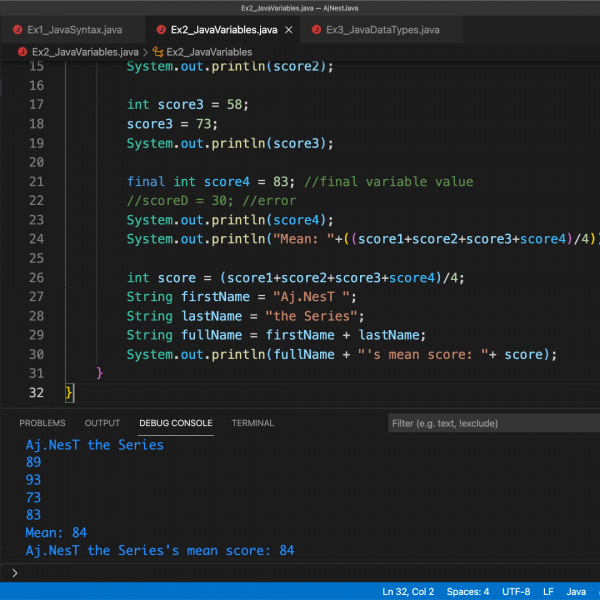The width and height of the screenshot is (600, 600).
Task: Close the Ex2_JavaVariables.java tab
Action: pos(289,30)
